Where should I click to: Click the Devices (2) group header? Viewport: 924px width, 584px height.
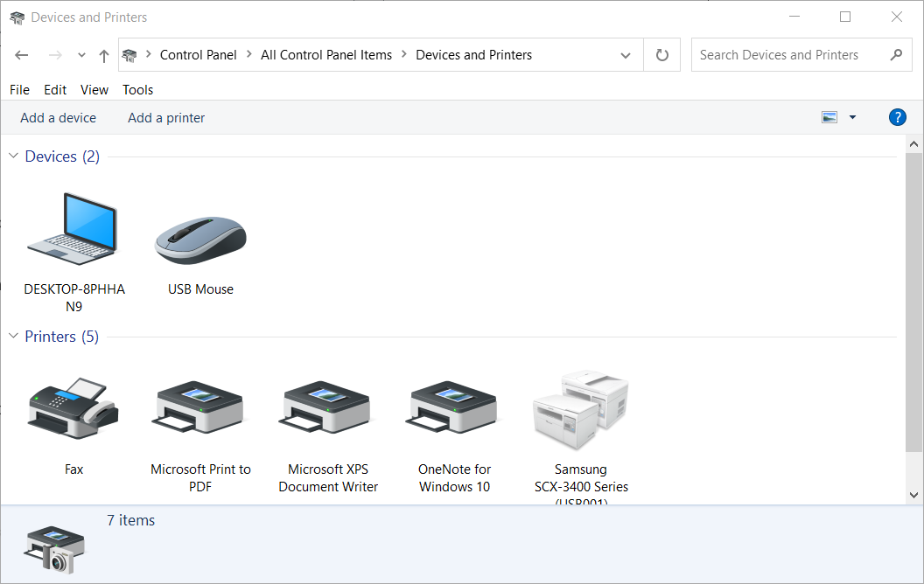tap(62, 156)
